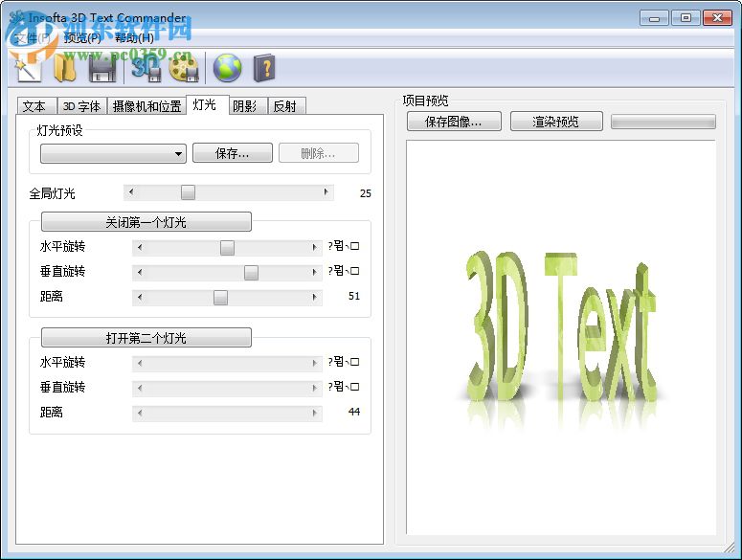Switch to the 摄像机和位置 tab

[x=146, y=106]
